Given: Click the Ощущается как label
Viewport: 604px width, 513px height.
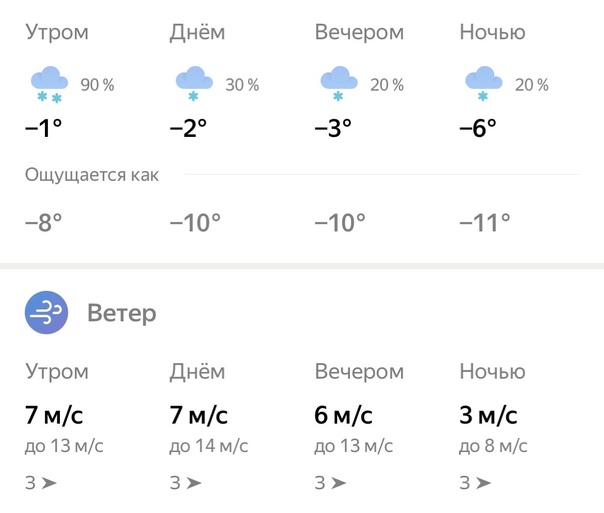Looking at the screenshot, I should (92, 176).
